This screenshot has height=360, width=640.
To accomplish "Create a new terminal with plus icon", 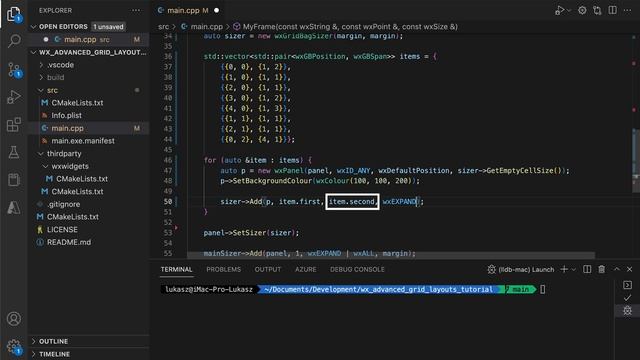I will point(564,269).
